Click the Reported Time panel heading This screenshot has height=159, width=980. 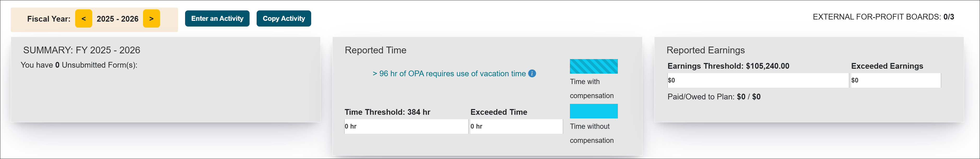coord(375,50)
